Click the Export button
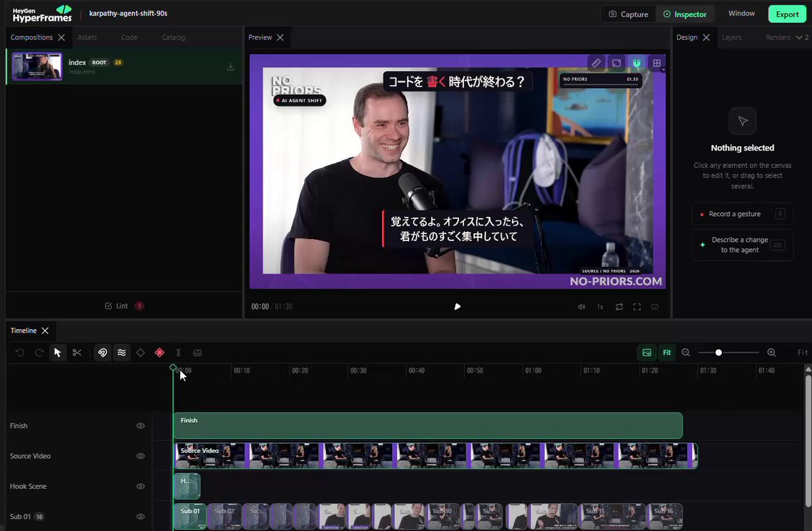The image size is (812, 531). (787, 14)
